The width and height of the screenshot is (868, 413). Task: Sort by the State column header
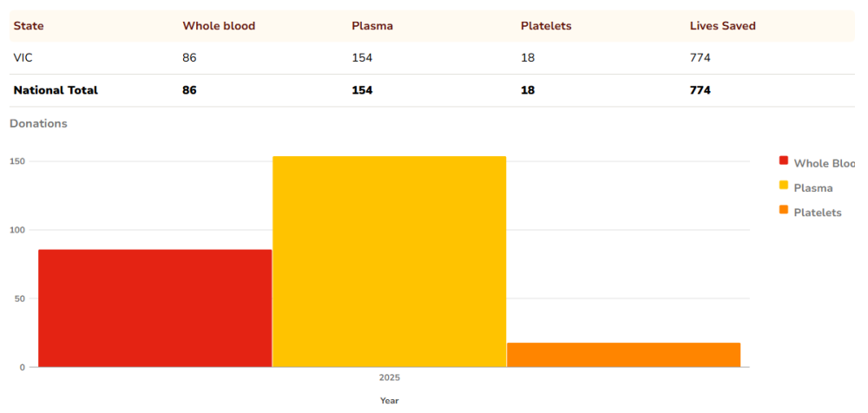pos(29,26)
